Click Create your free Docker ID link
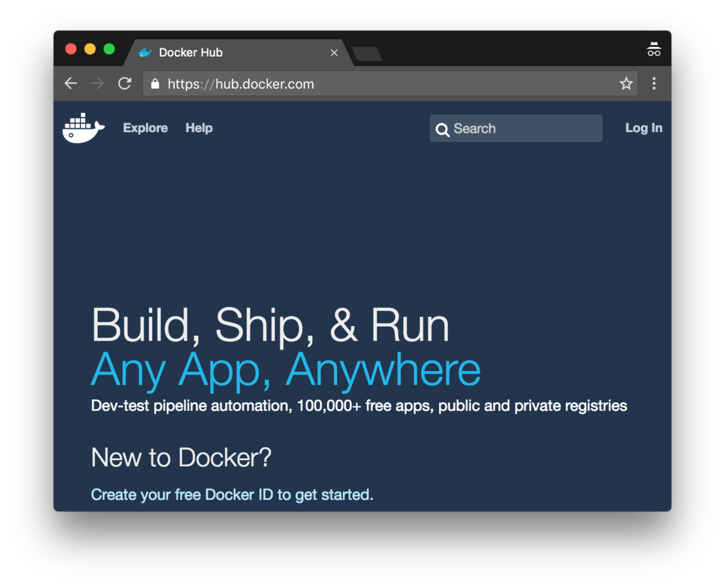This screenshot has height=588, width=725. click(232, 495)
